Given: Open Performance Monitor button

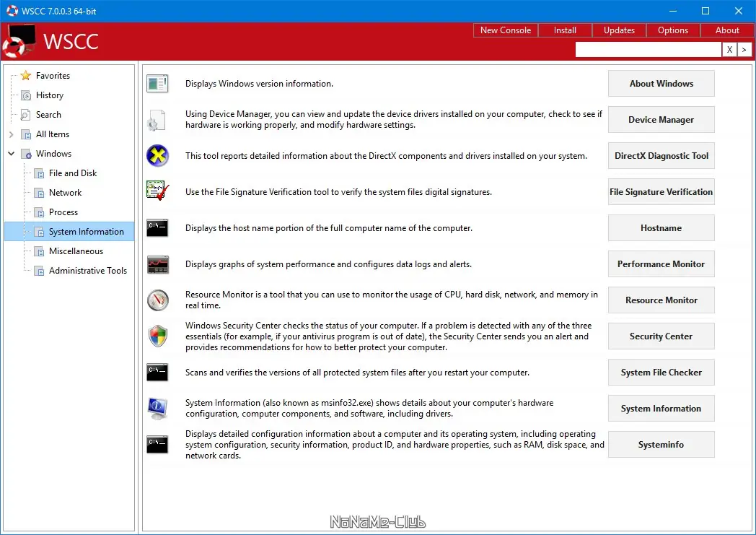Looking at the screenshot, I should (661, 264).
